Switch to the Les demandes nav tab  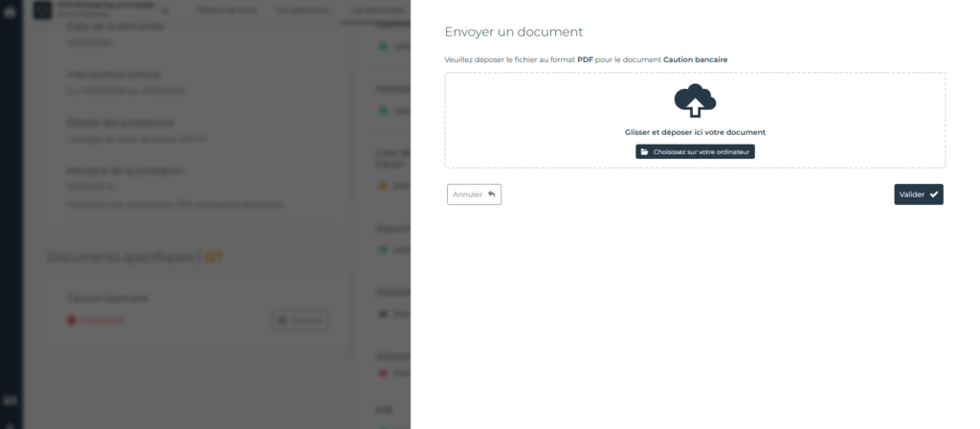(x=376, y=11)
